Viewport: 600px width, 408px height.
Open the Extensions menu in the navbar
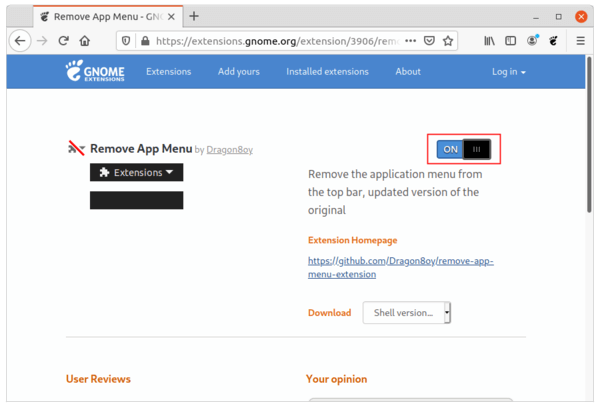point(168,72)
